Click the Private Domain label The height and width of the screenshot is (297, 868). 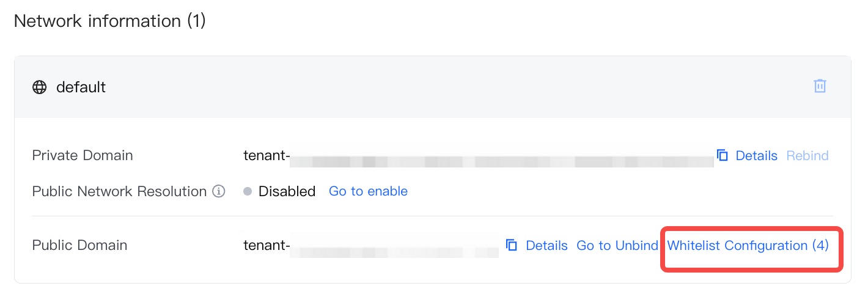(82, 156)
